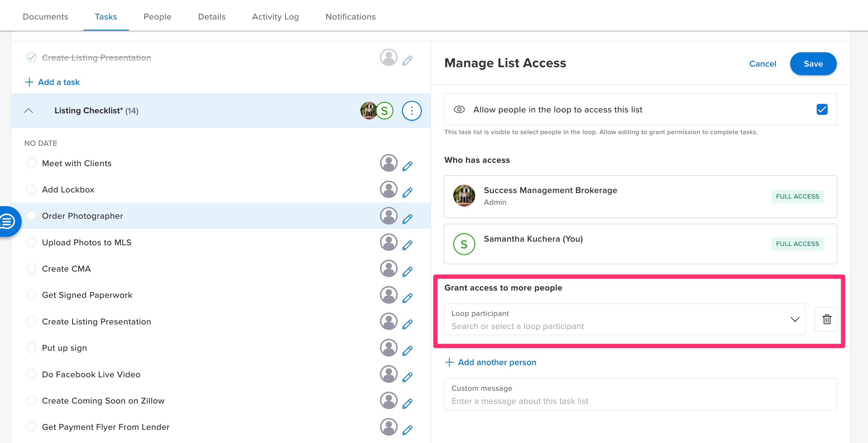
Task: Edit the Get Payment Flyer From Lender task
Action: 407,429
